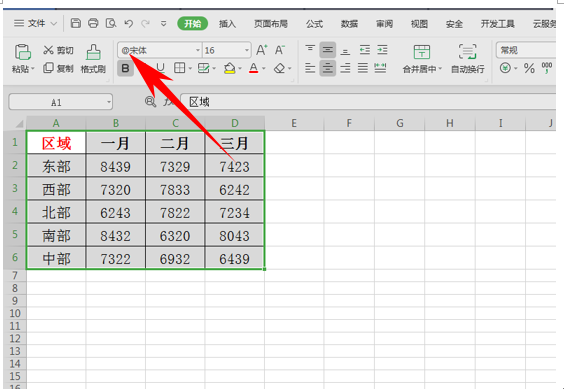Redo the last undone action
Image resolution: width=564 pixels, height=389 pixels.
coord(146,24)
